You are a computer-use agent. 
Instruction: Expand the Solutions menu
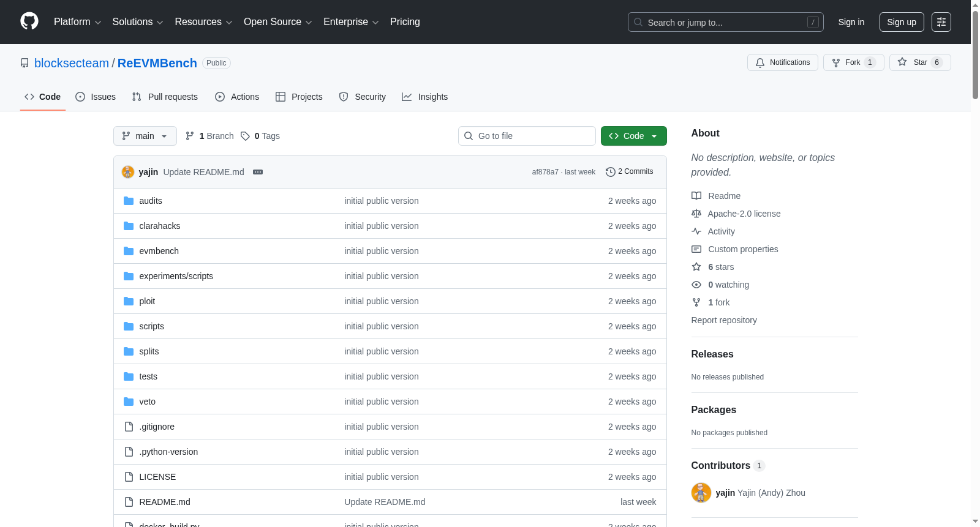click(138, 22)
